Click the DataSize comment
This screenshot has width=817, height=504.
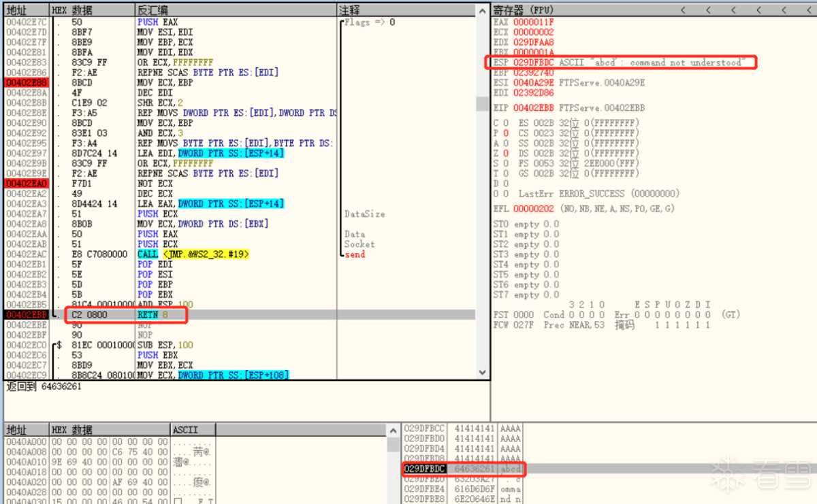(364, 214)
